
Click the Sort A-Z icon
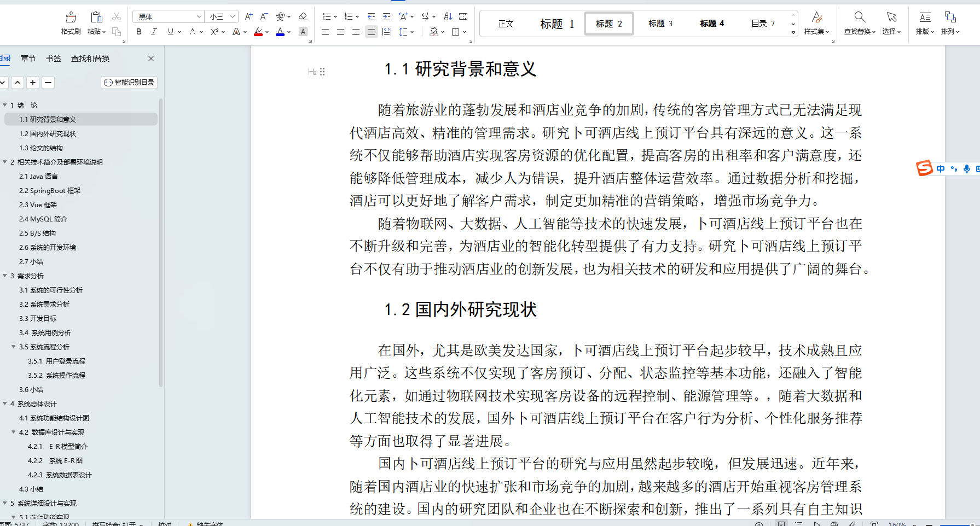tap(448, 17)
